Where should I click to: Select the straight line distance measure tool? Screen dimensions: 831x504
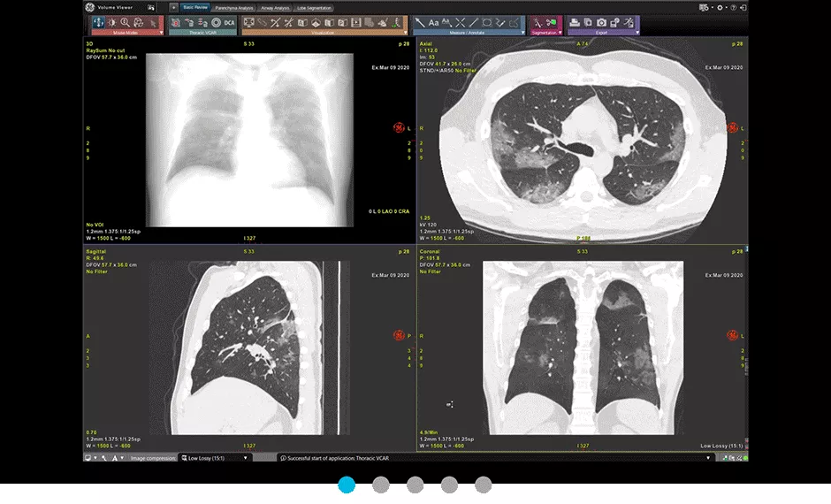click(473, 22)
